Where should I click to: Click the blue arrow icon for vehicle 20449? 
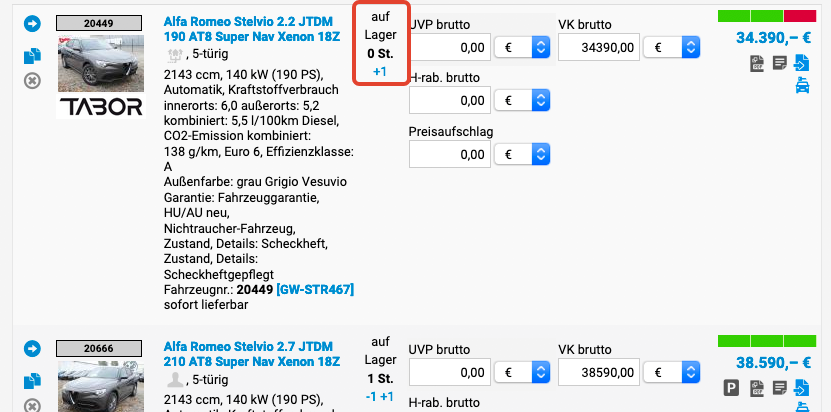31,23
